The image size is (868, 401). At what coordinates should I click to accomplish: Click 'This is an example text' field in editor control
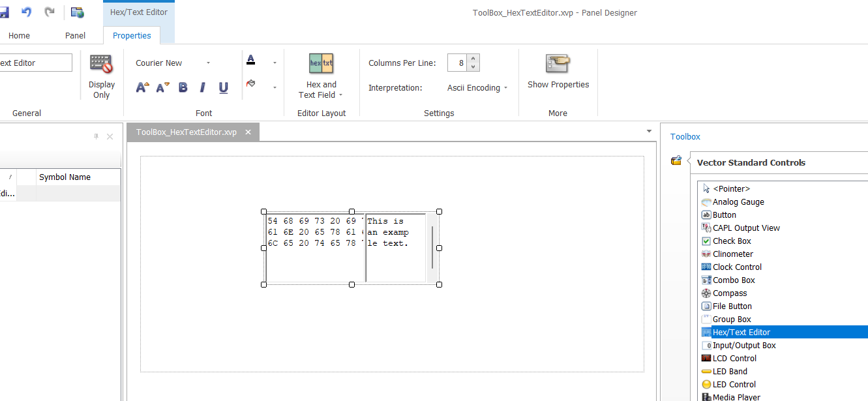pos(396,247)
